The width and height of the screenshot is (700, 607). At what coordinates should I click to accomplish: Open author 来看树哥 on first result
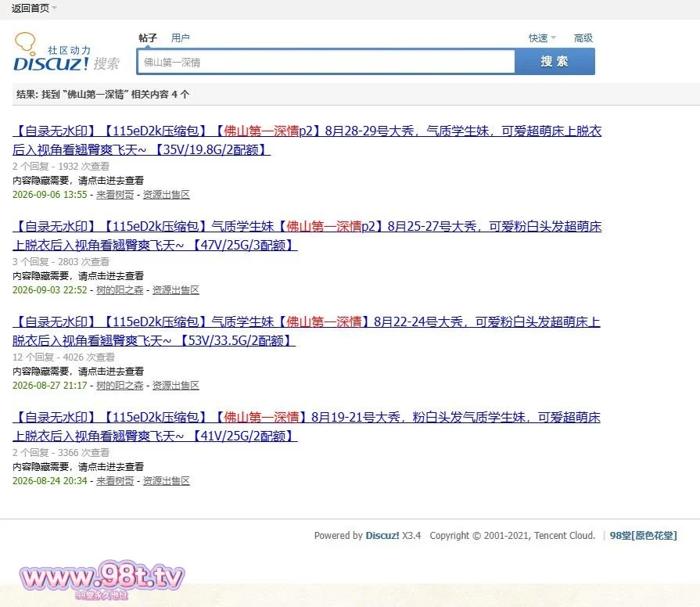tap(115, 195)
